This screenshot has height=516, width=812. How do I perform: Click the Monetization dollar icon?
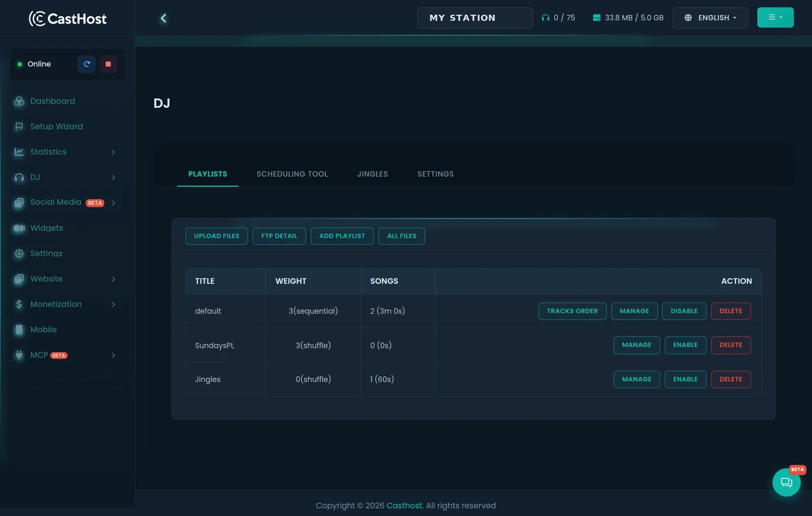pyautogui.click(x=19, y=304)
